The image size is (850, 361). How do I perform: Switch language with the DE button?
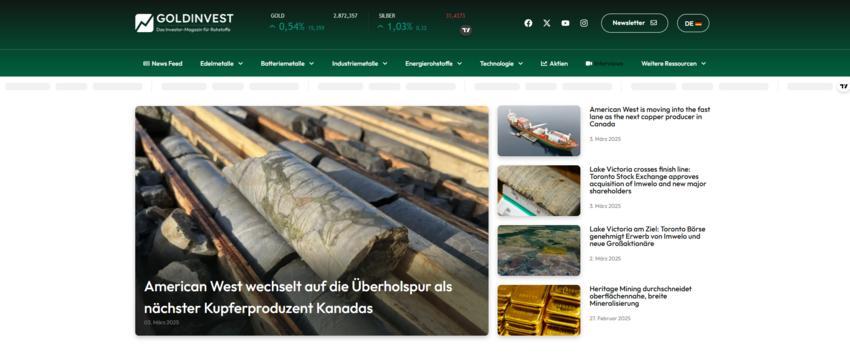[x=693, y=23]
